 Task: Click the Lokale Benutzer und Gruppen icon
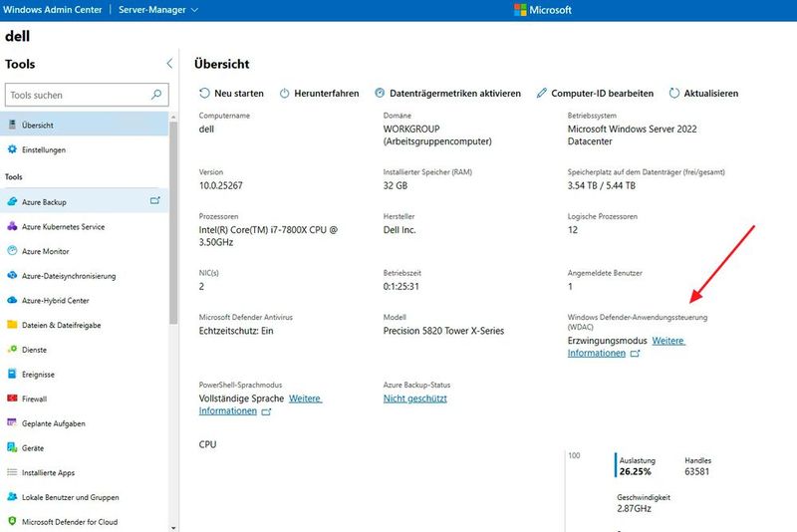point(12,496)
